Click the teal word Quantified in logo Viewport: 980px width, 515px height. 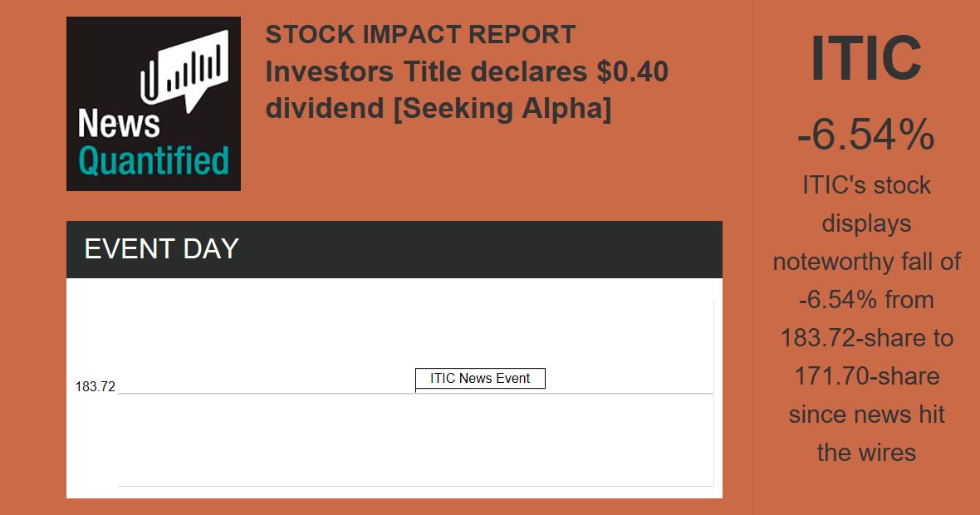(154, 160)
